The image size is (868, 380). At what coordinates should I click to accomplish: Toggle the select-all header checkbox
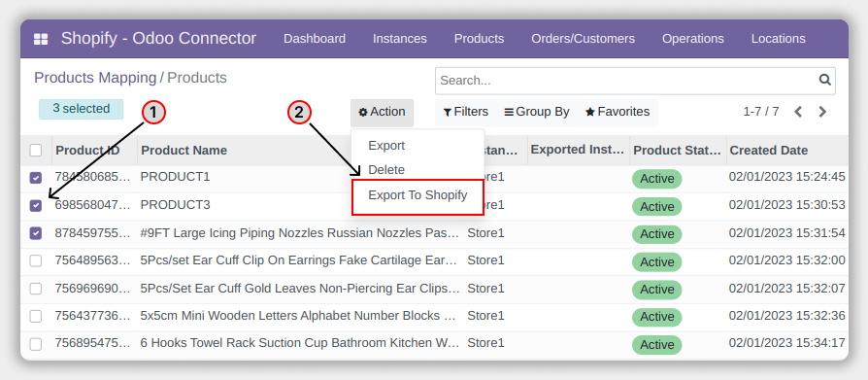tap(35, 150)
